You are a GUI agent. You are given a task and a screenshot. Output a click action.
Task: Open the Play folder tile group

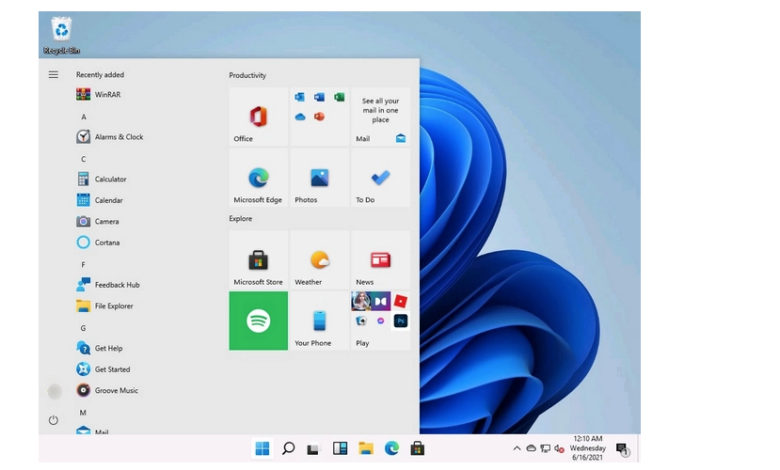tap(380, 321)
